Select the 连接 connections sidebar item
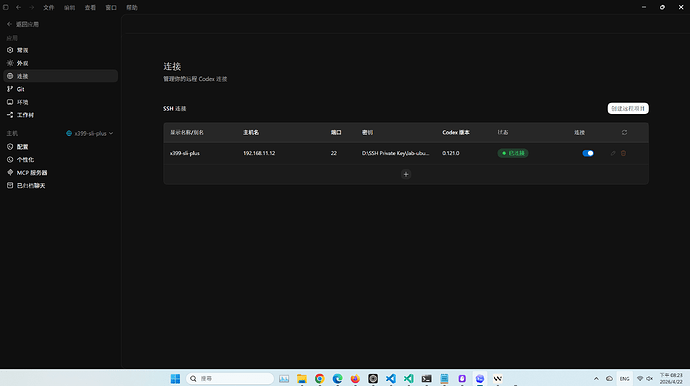 pos(60,76)
